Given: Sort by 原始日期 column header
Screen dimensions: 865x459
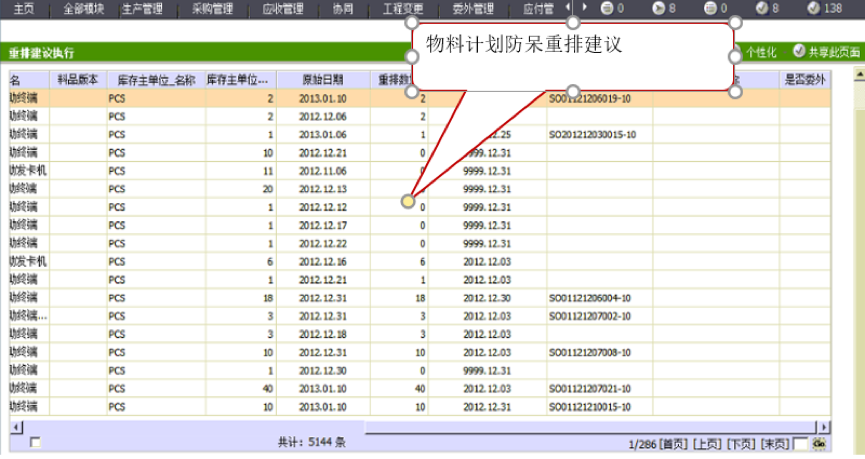Looking at the screenshot, I should point(323,79).
